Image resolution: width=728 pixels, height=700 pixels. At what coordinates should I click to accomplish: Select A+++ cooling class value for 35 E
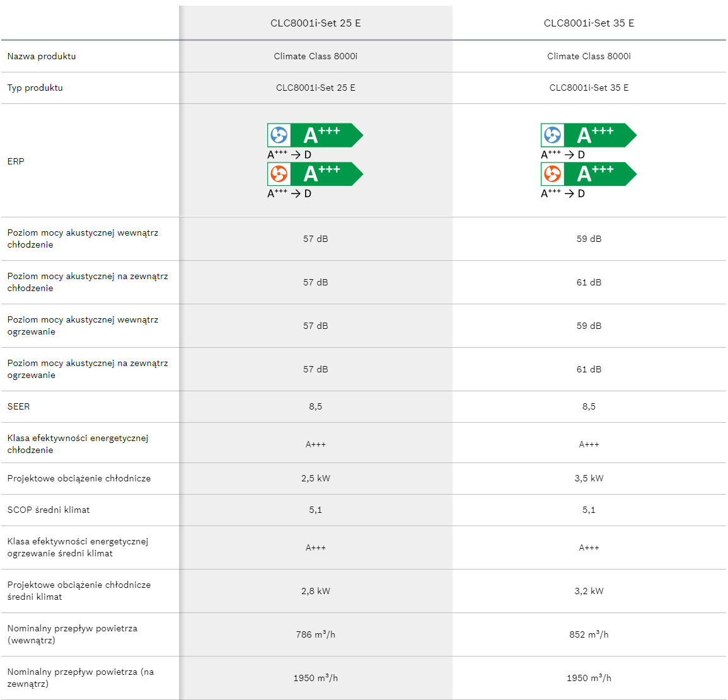pos(589,444)
